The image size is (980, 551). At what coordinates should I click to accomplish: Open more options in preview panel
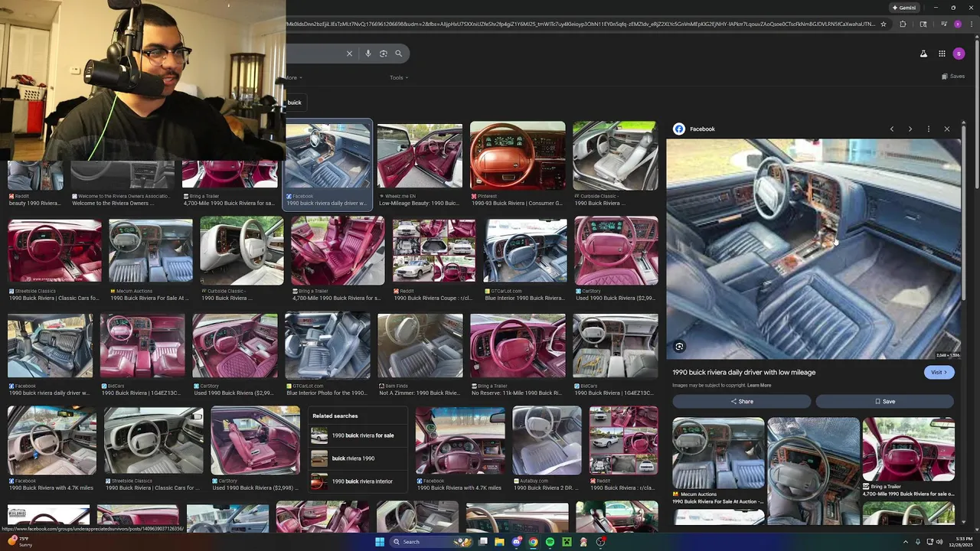click(x=929, y=129)
